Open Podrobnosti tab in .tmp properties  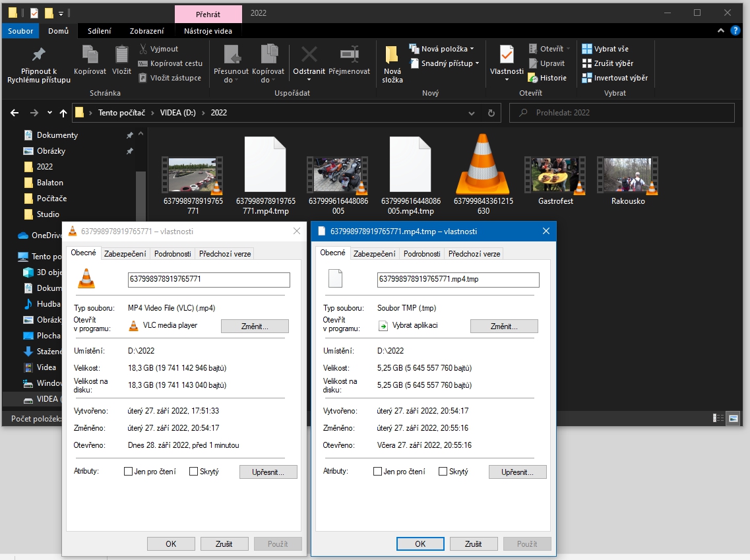(422, 254)
